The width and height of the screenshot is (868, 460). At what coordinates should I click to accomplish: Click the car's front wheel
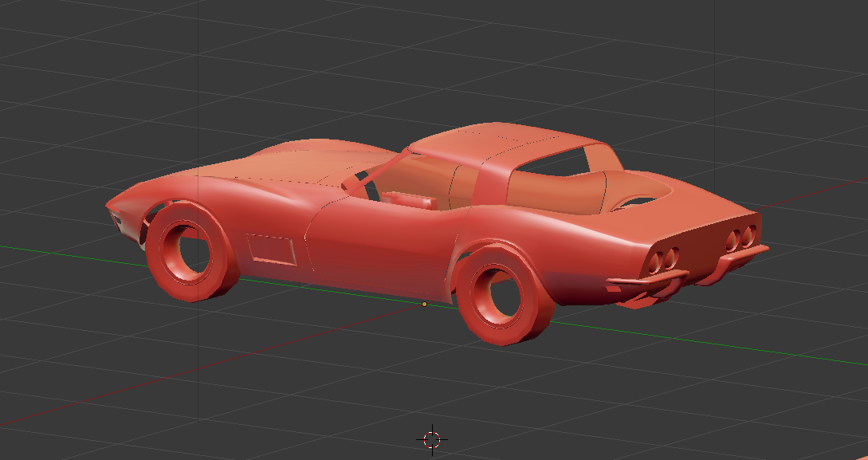pyautogui.click(x=191, y=251)
